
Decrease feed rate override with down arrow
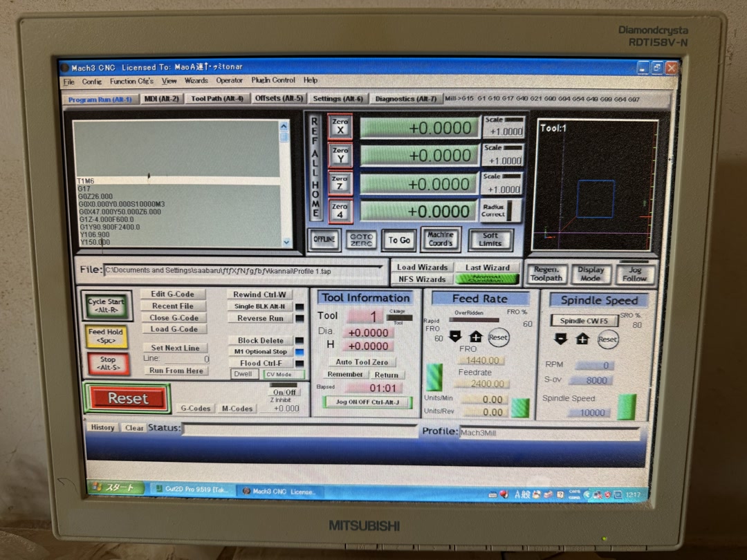[455, 337]
